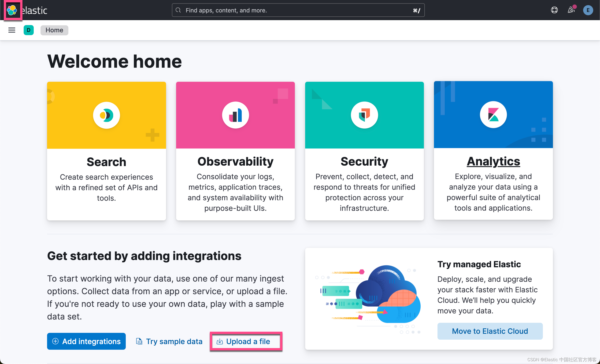This screenshot has height=364, width=600.
Task: Click the plus icon inside Add integrations button
Action: [x=56, y=341]
